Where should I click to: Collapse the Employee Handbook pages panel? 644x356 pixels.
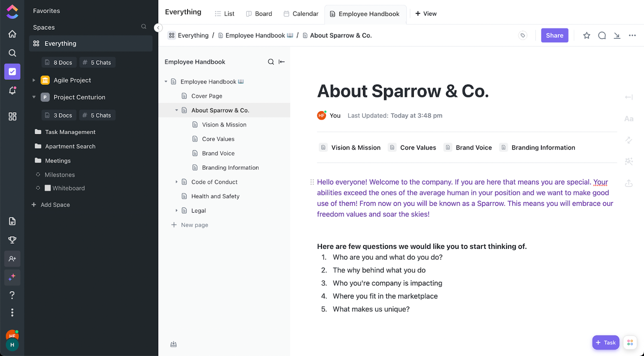point(282,62)
